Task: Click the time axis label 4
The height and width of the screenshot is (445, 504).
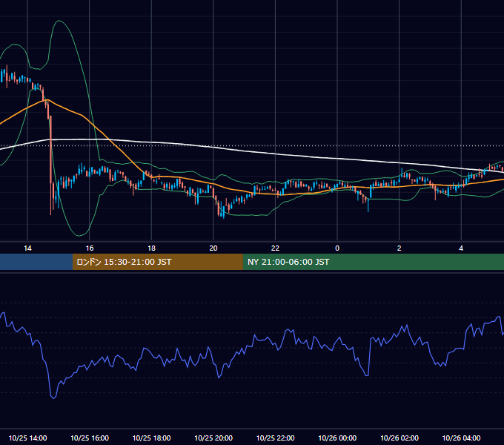Action: pyautogui.click(x=461, y=248)
